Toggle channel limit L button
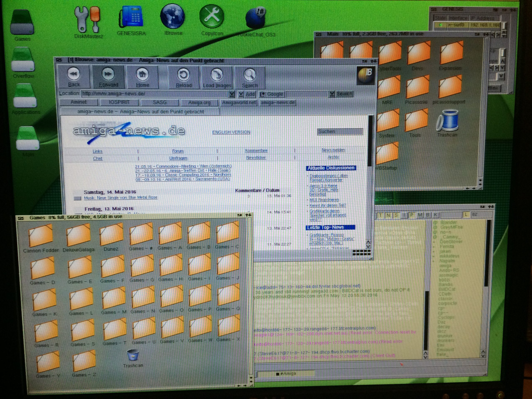 tap(466, 214)
